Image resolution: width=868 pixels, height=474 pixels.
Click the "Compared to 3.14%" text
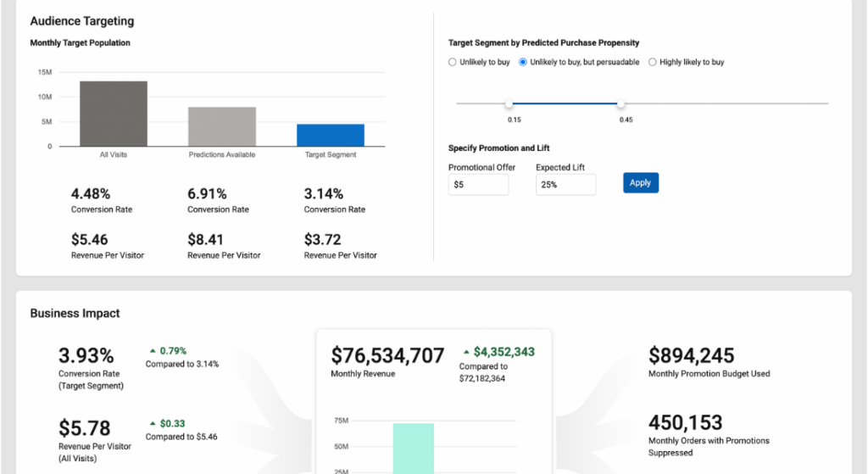[x=182, y=364]
